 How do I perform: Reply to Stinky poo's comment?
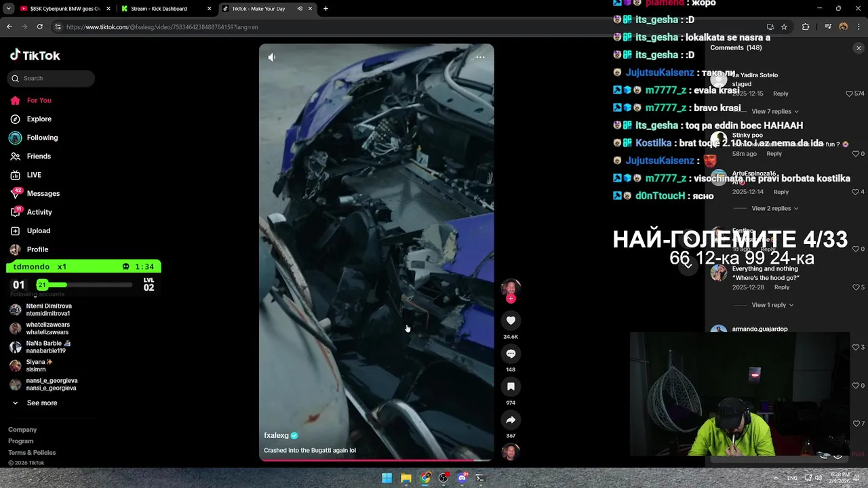774,154
